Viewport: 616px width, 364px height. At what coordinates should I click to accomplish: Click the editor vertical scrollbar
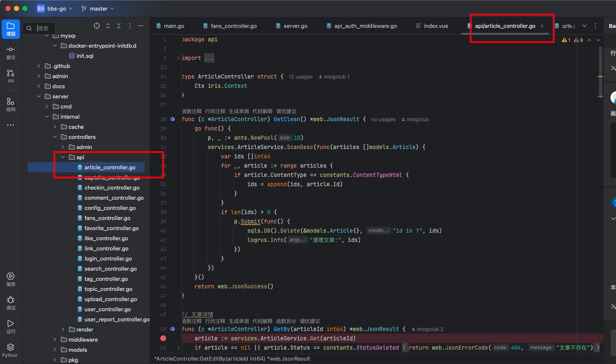pos(600,72)
